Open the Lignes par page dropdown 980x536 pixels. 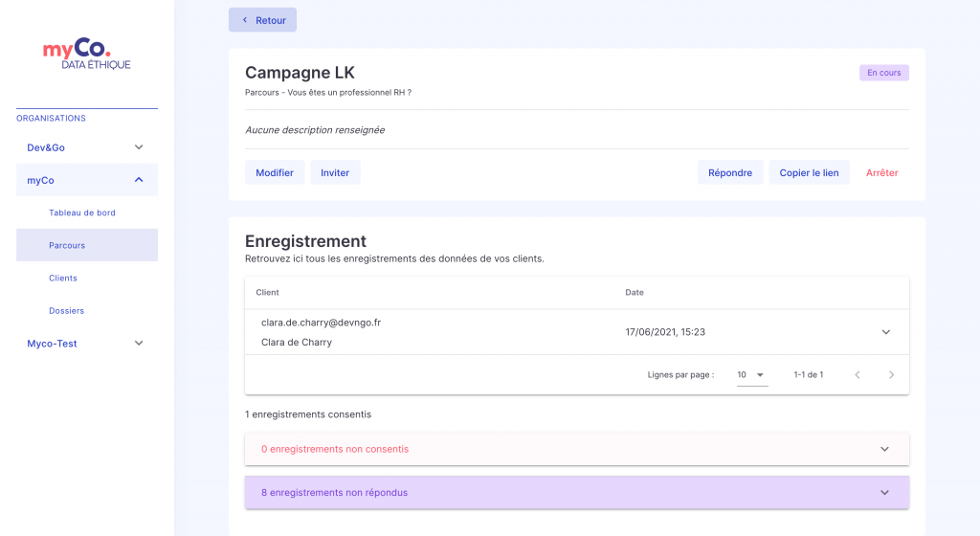(752, 375)
